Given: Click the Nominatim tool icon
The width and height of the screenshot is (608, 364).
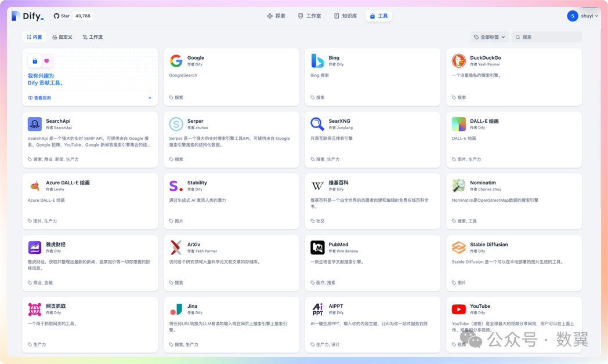Looking at the screenshot, I should [459, 186].
